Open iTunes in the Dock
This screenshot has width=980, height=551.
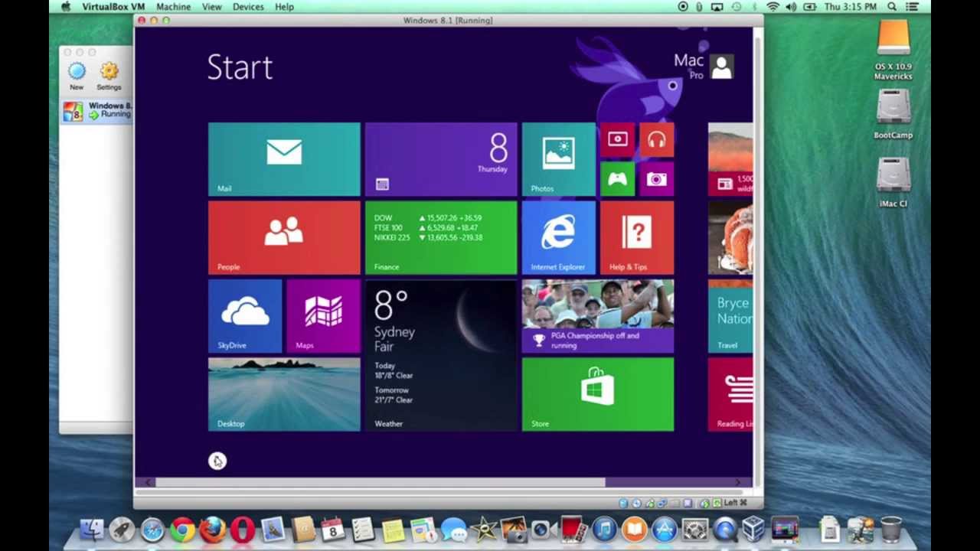(x=604, y=530)
